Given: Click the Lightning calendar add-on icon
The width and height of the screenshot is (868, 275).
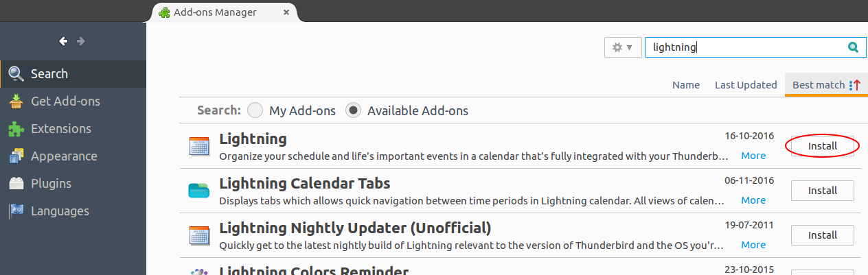Looking at the screenshot, I should tap(199, 145).
